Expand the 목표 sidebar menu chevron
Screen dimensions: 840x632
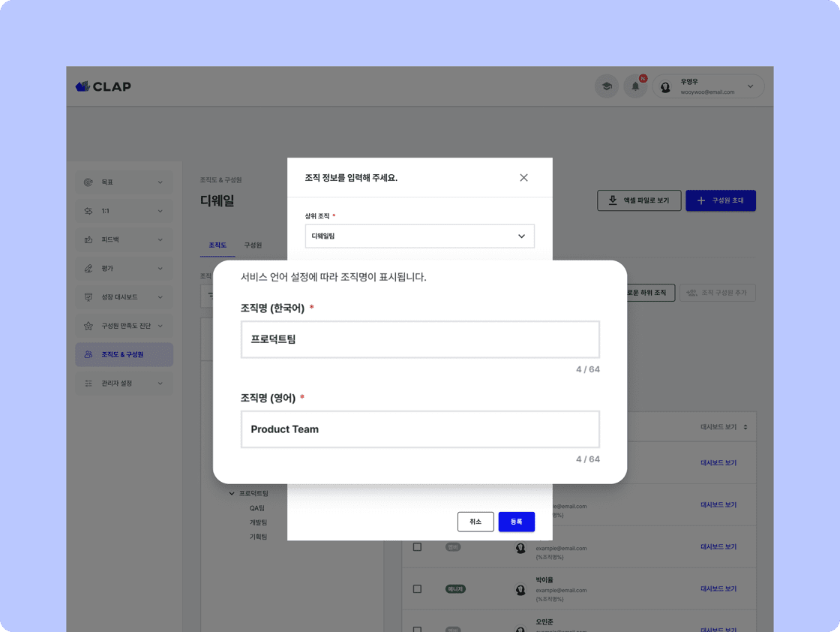(160, 182)
